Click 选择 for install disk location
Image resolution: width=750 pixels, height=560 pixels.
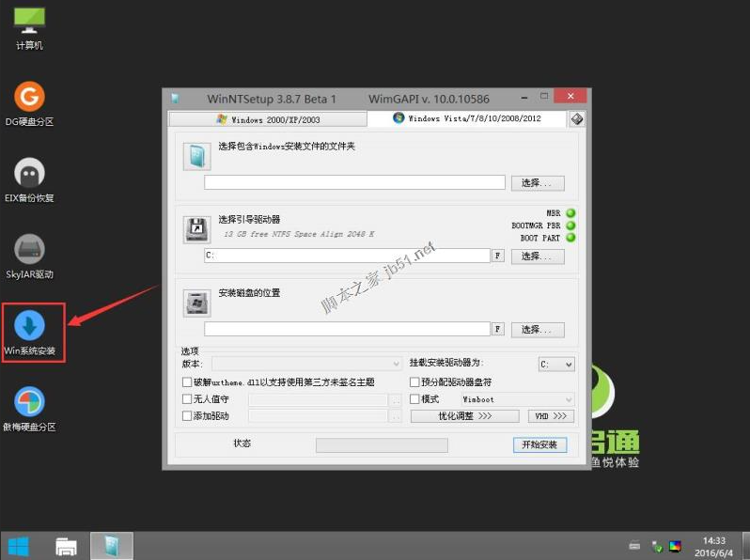point(538,330)
